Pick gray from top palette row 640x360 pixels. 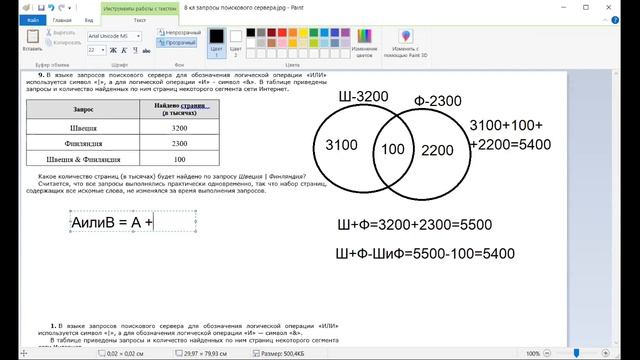tap(261, 33)
